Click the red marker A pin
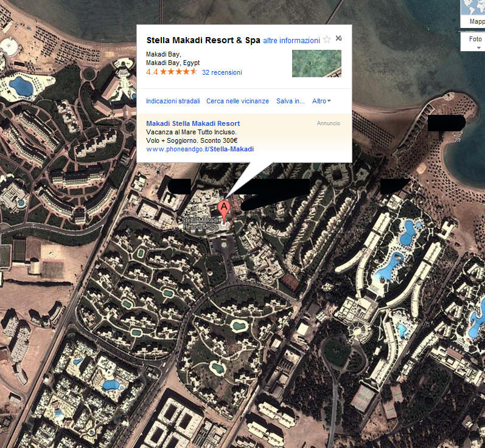The width and height of the screenshot is (485, 448). tap(224, 212)
